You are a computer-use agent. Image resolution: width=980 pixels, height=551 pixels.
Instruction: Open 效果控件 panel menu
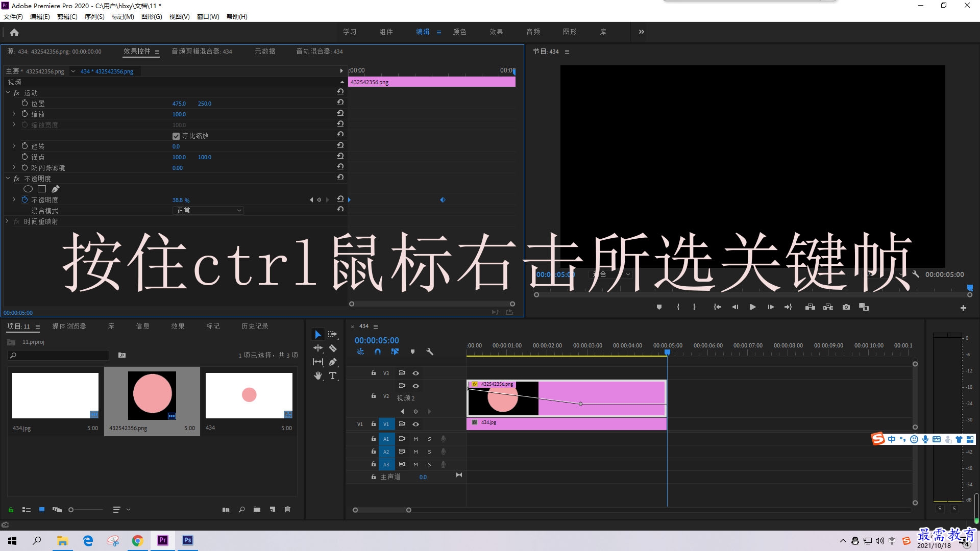(157, 52)
